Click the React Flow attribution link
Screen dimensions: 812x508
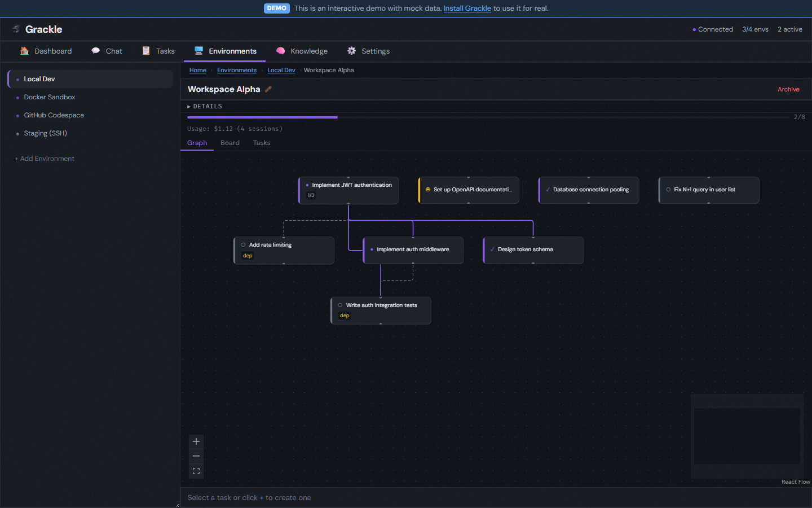796,482
